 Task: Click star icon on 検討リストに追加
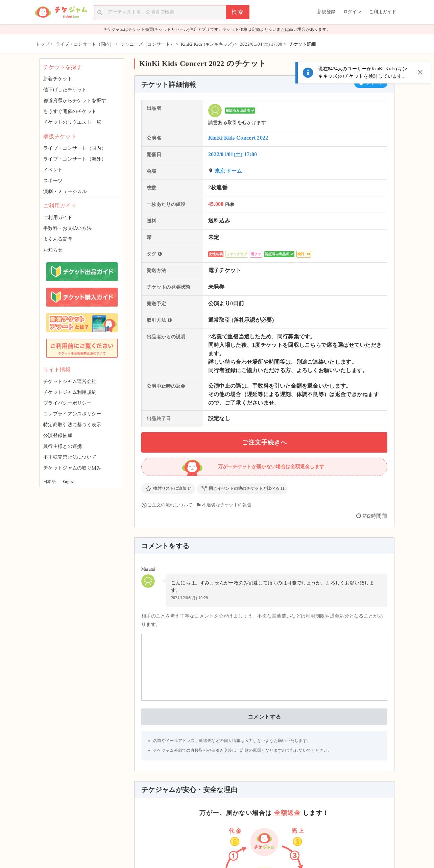pos(148,489)
